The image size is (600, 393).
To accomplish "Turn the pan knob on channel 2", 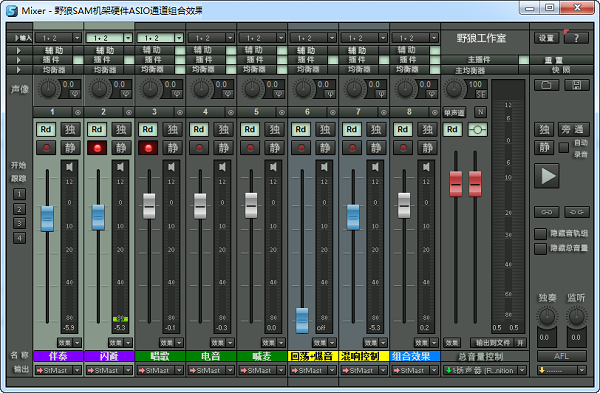I will tap(99, 89).
